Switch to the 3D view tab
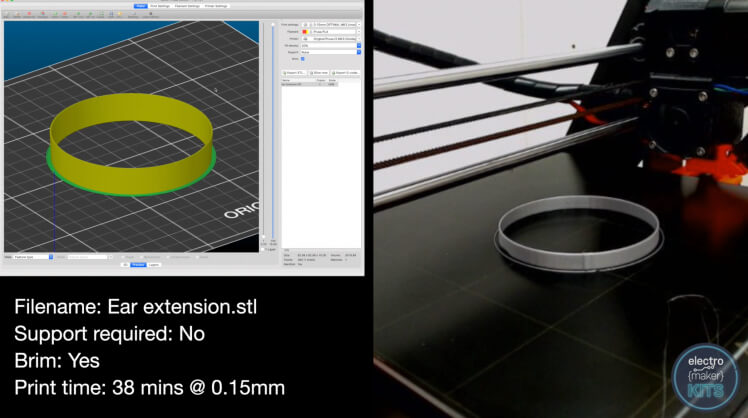 (125, 265)
